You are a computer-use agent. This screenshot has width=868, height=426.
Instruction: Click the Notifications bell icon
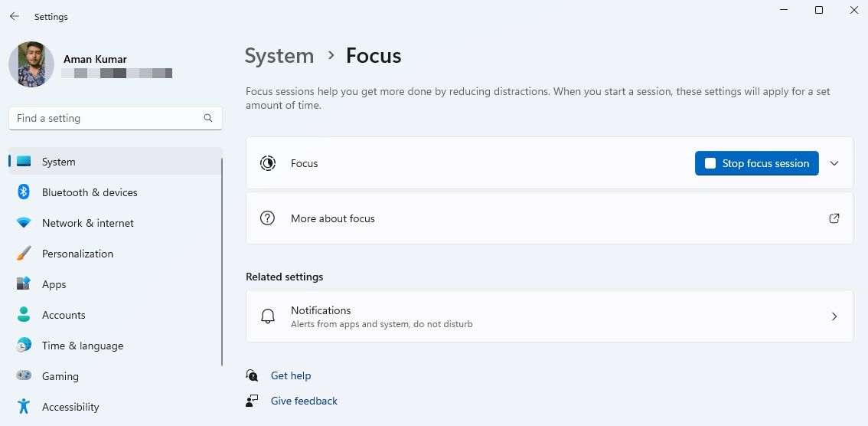click(x=268, y=316)
